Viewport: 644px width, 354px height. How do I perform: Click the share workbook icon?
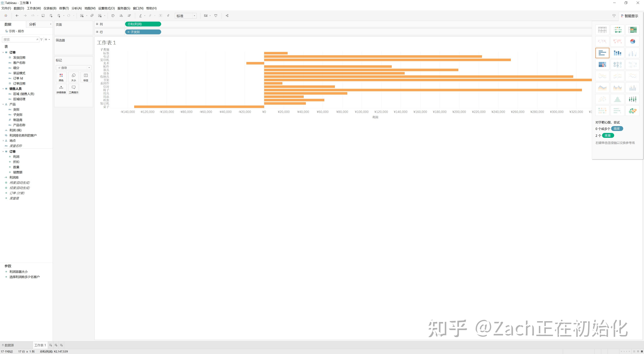[x=227, y=16]
